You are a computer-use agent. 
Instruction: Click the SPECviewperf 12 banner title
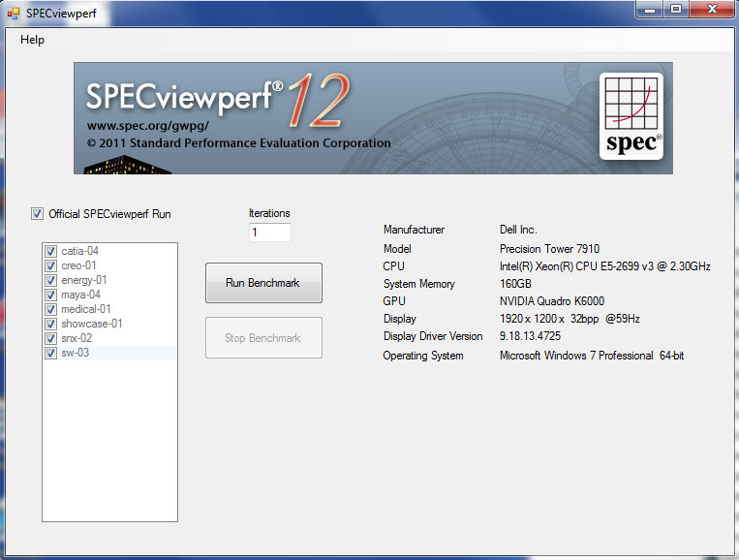click(218, 99)
